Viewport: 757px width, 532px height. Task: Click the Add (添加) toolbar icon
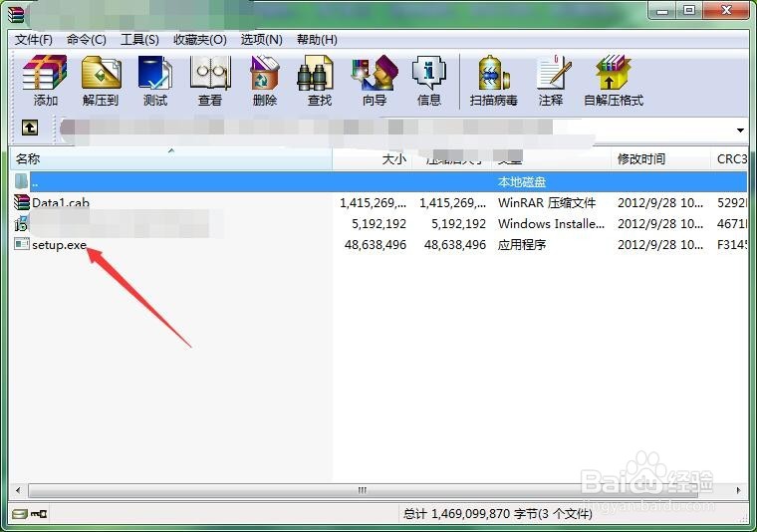coord(45,73)
